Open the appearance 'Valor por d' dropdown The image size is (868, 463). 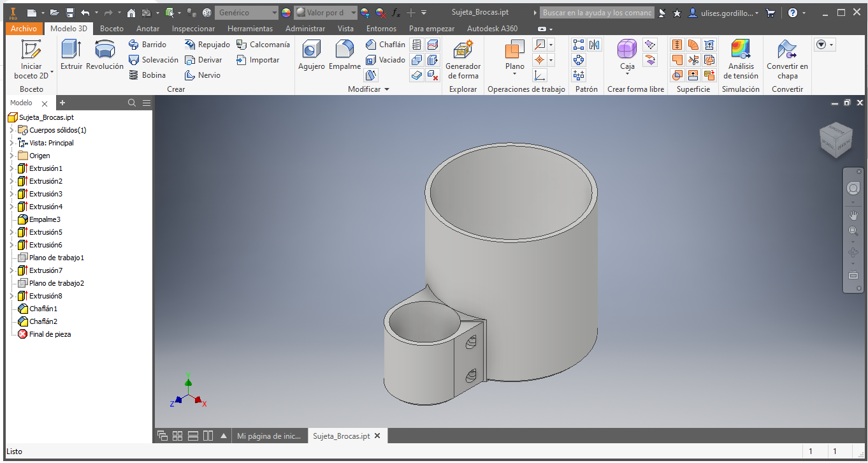coord(326,13)
